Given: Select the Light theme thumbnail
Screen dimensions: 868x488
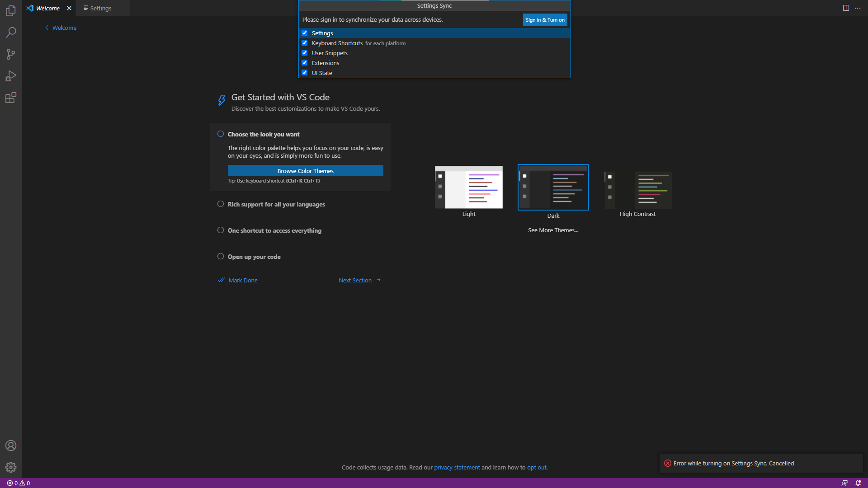Looking at the screenshot, I should pos(469,187).
